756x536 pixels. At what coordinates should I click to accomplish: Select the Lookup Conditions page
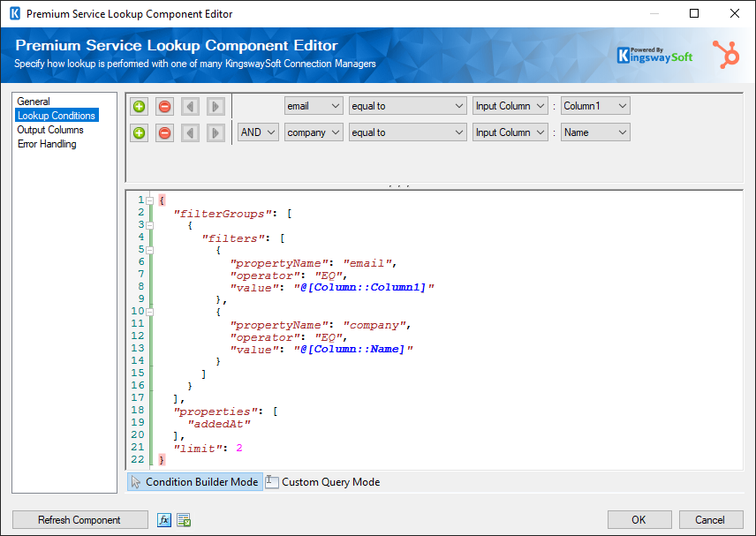pos(57,115)
